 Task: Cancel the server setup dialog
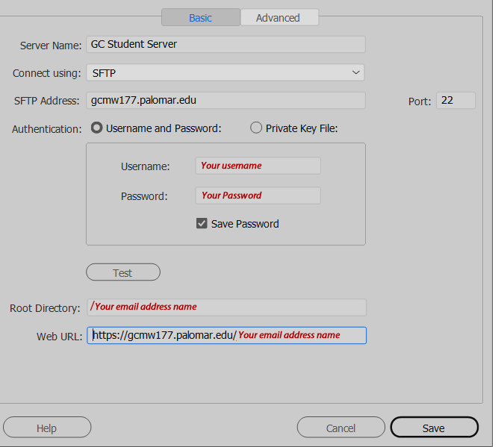click(x=340, y=428)
